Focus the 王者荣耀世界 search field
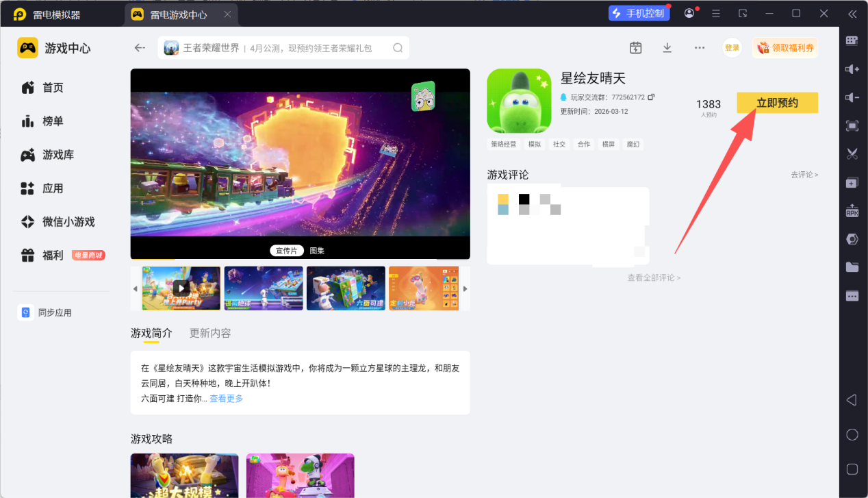 click(283, 48)
